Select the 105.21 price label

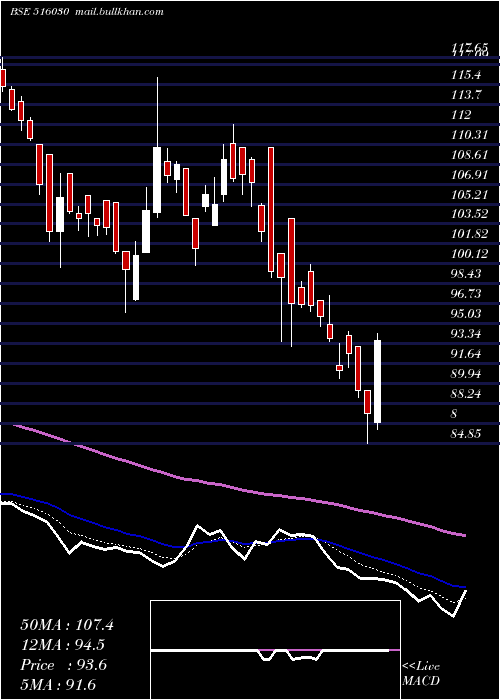[x=470, y=195]
